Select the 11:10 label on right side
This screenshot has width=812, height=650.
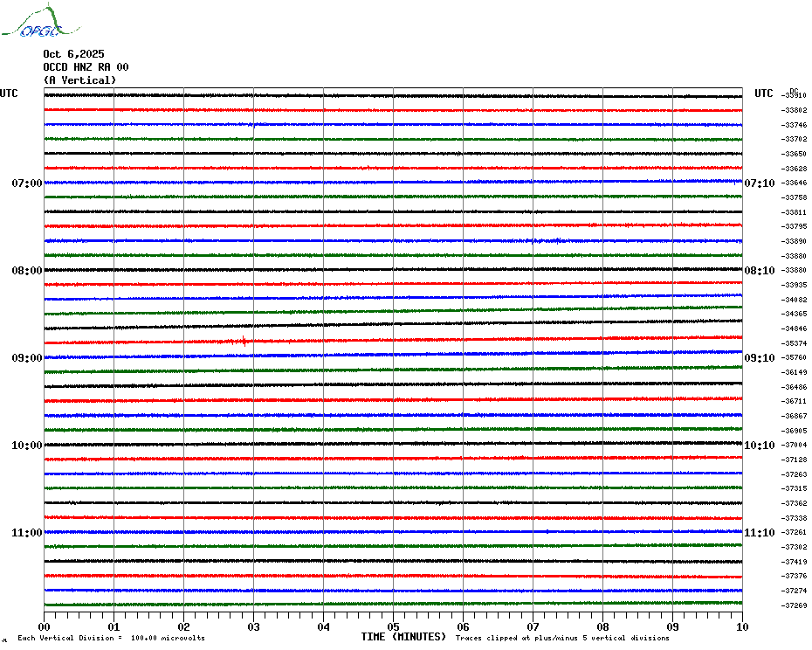759,533
